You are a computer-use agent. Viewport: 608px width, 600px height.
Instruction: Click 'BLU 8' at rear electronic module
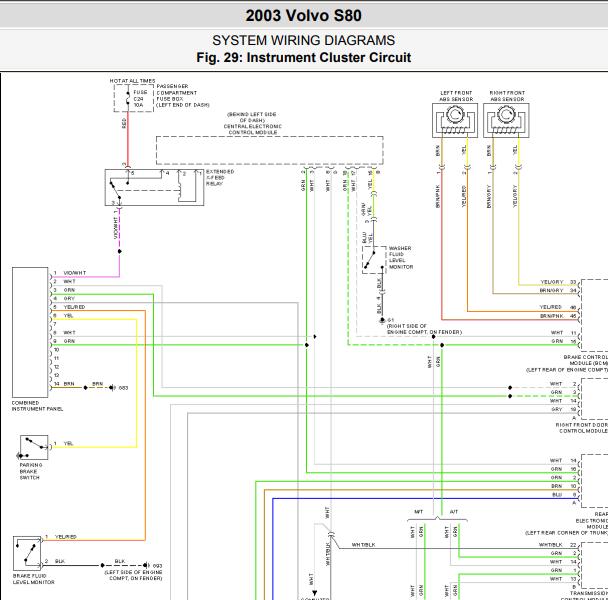click(x=564, y=495)
